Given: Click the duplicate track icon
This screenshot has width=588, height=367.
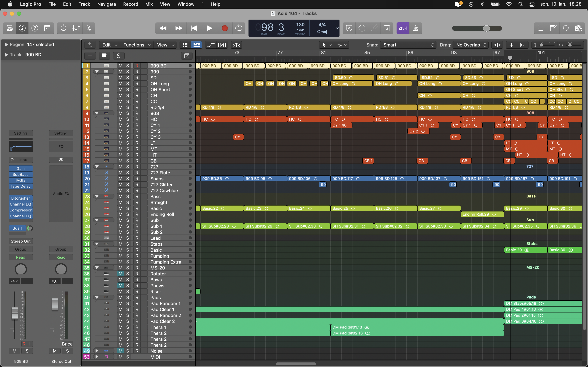Looking at the screenshot, I should [x=104, y=56].
